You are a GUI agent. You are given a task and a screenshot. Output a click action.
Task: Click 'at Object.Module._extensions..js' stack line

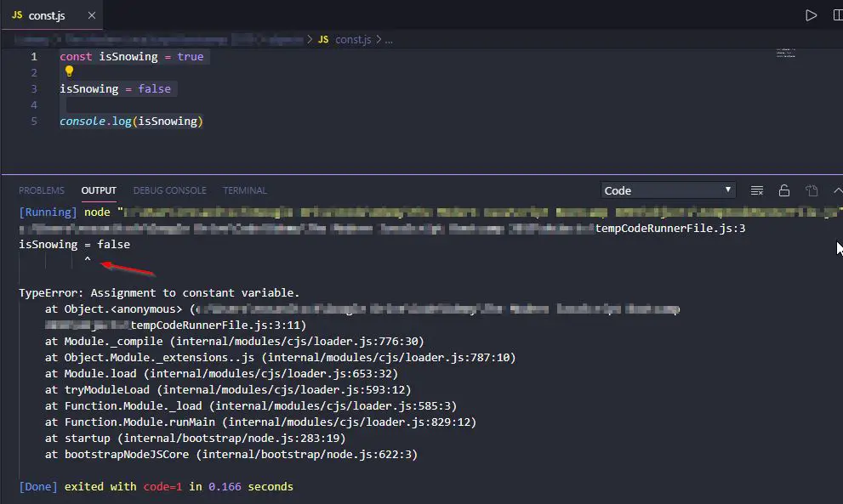click(281, 357)
